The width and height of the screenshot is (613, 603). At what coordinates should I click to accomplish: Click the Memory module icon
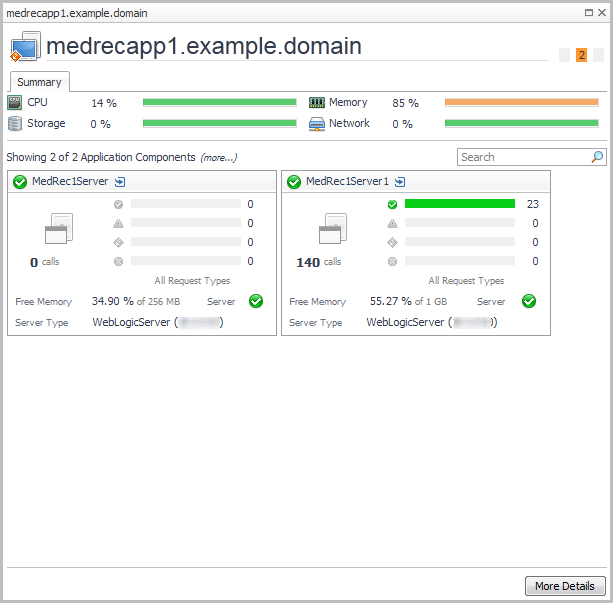(317, 103)
